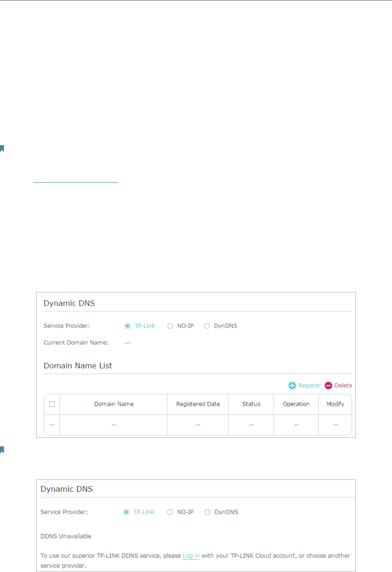Select DynDNS radio in the Domain Name List panel
Screen dimensions: 392x572
(207, 326)
